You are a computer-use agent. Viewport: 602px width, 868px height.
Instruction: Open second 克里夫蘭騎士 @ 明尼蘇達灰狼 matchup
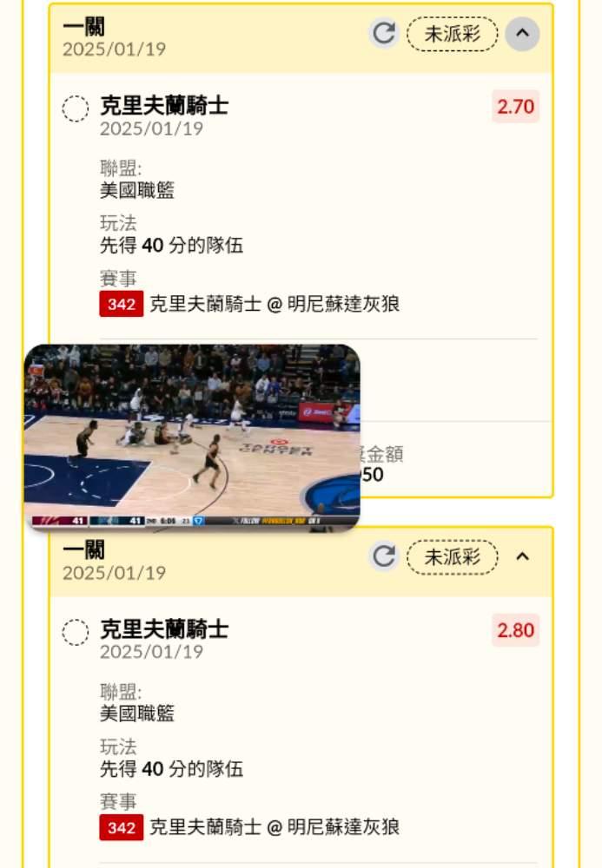(x=275, y=827)
